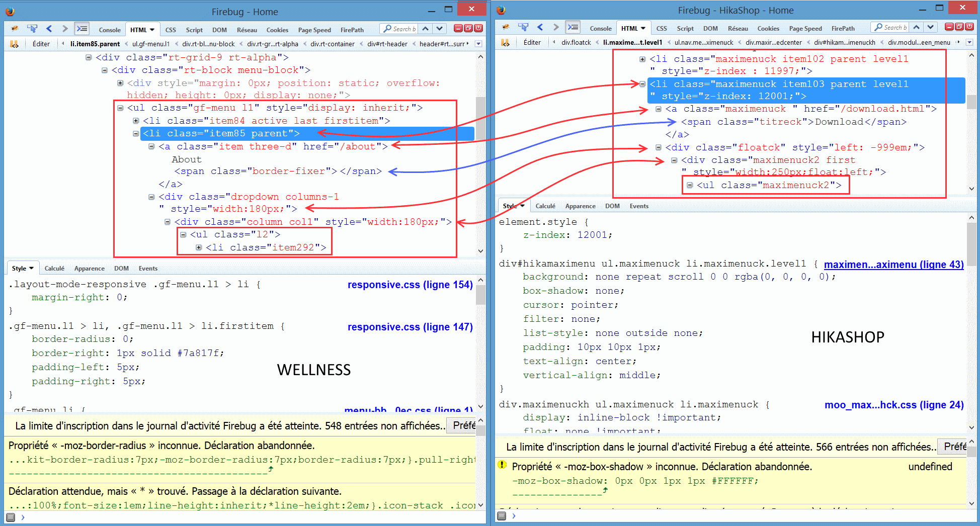Minimize Firebug panel in HikaShop window
Viewport: 980px width, 526px height.
(x=949, y=27)
